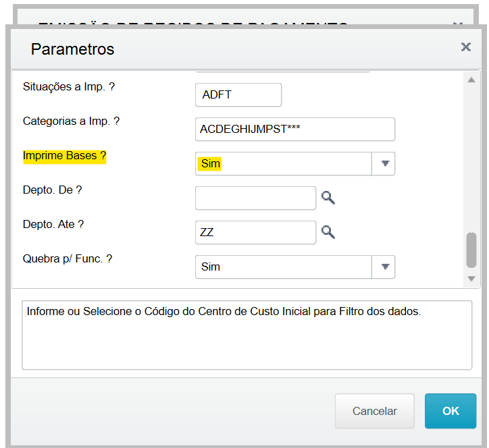
Task: Click the help description text box
Action: tap(247, 335)
